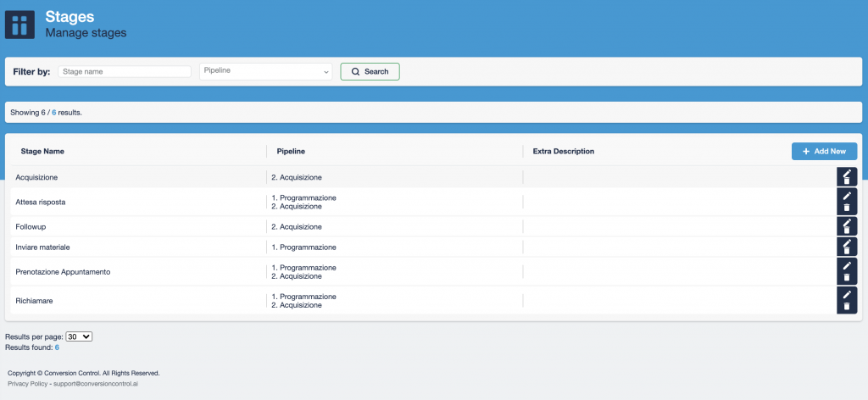Viewport: 868px width, 400px height.
Task: Click the Stage Name column header
Action: coord(42,152)
